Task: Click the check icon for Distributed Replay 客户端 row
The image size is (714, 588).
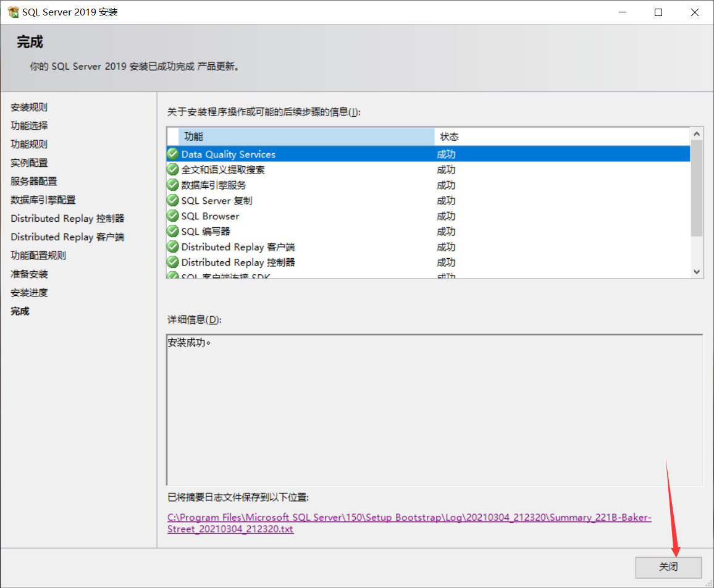Action: coord(172,247)
